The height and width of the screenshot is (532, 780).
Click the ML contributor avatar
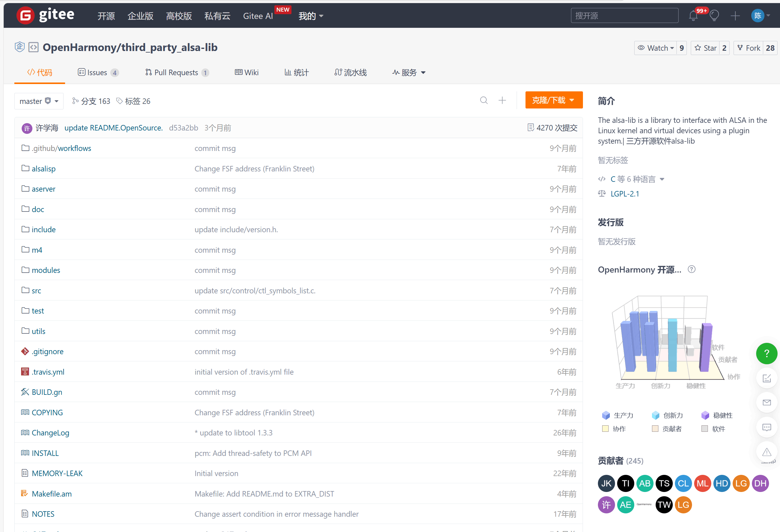point(702,483)
